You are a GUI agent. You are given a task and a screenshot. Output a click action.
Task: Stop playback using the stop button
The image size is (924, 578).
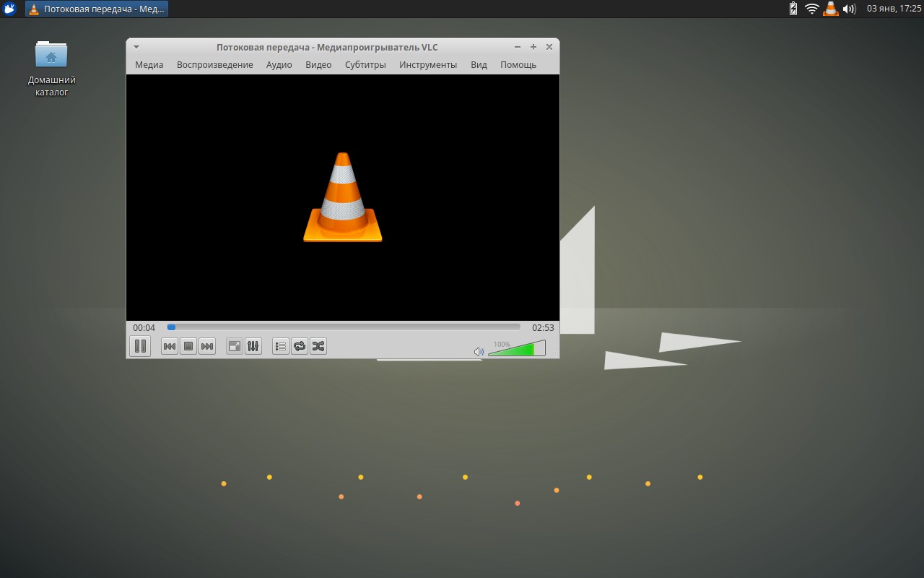click(188, 346)
